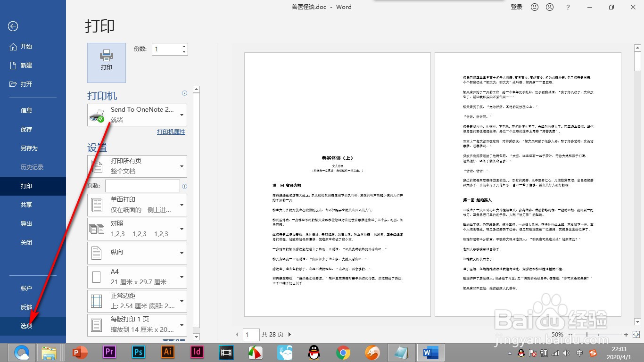Image resolution: width=644 pixels, height=362 pixels.
Task: Choose 另存为 from the sidebar
Action: (33, 148)
